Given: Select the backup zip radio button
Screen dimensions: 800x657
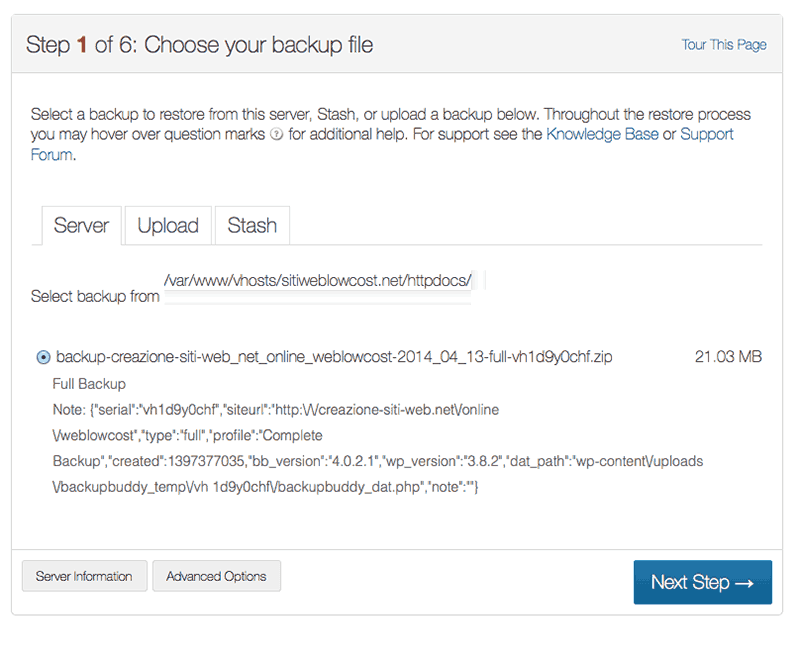Looking at the screenshot, I should click(x=43, y=357).
